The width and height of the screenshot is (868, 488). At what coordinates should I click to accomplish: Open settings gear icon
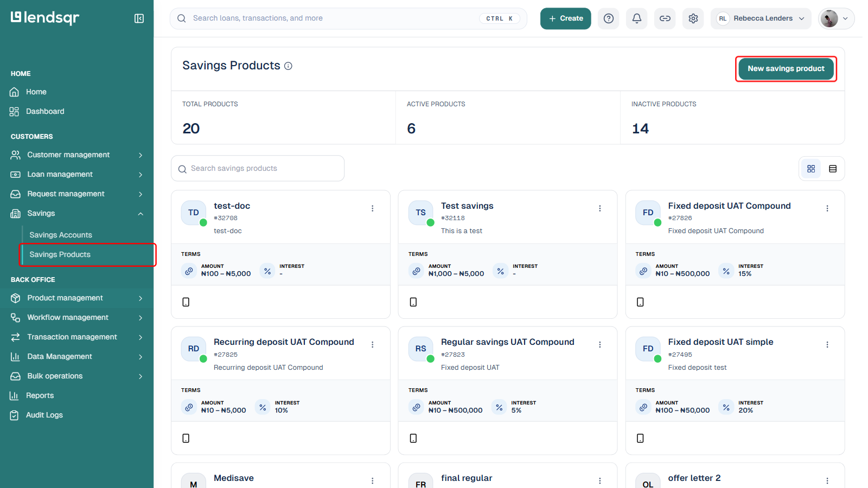[693, 18]
